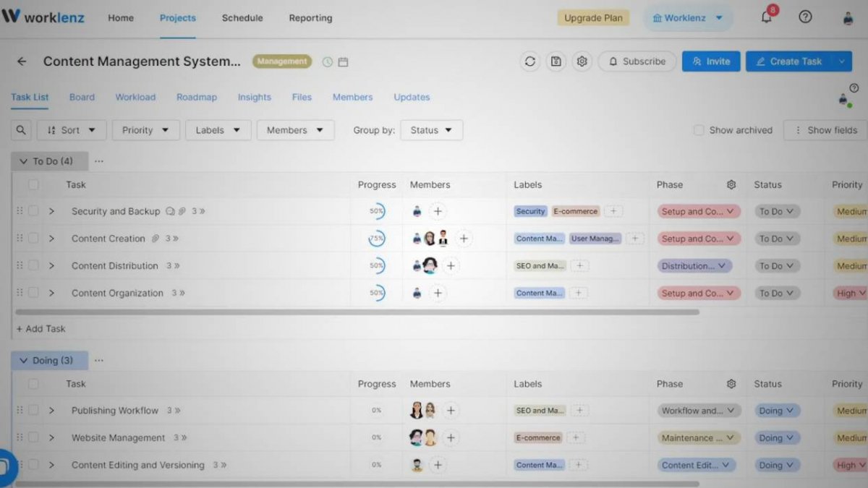
Task: Click Content Creation 75% progress circle
Action: tap(377, 239)
